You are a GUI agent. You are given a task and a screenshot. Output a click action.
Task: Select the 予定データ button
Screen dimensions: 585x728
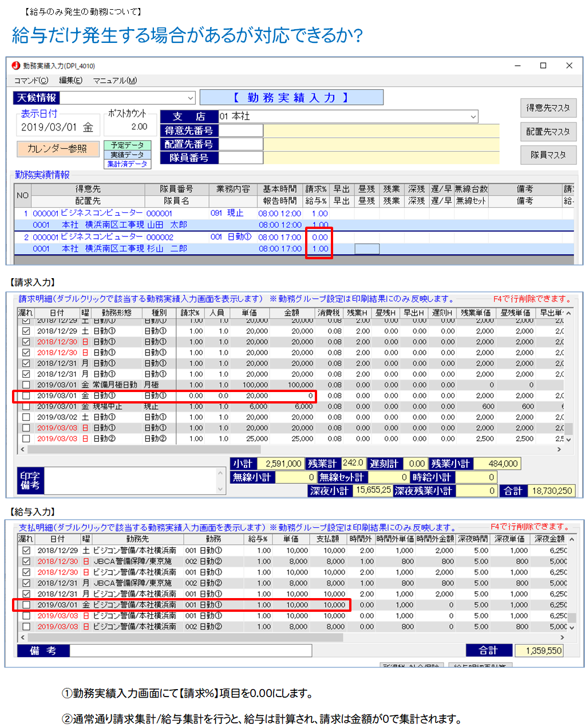click(127, 145)
